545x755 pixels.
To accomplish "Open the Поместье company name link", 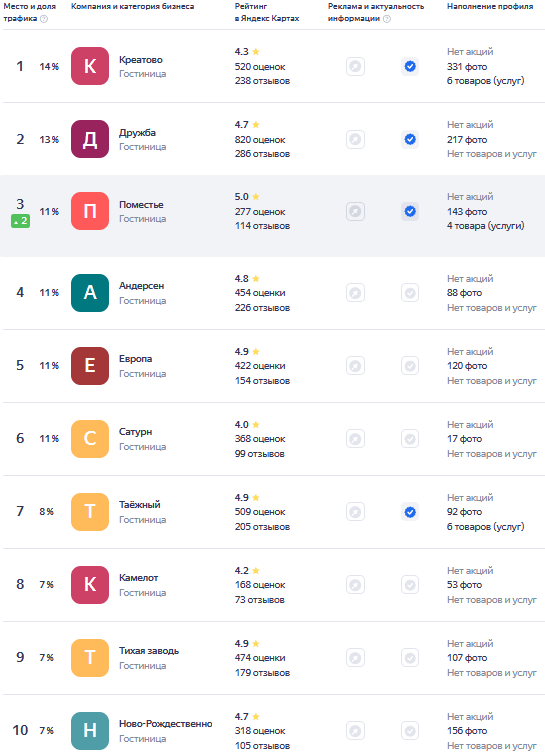I will (x=141, y=205).
